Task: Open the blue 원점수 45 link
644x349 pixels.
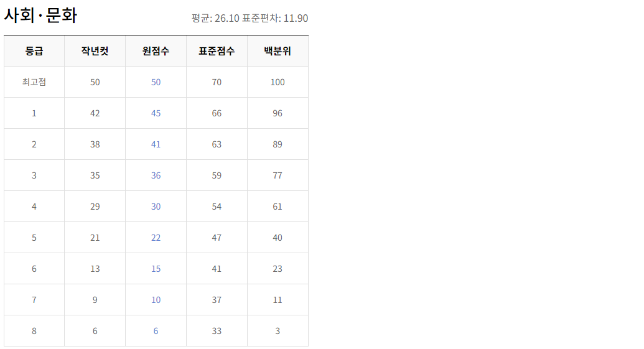Action: (x=156, y=113)
